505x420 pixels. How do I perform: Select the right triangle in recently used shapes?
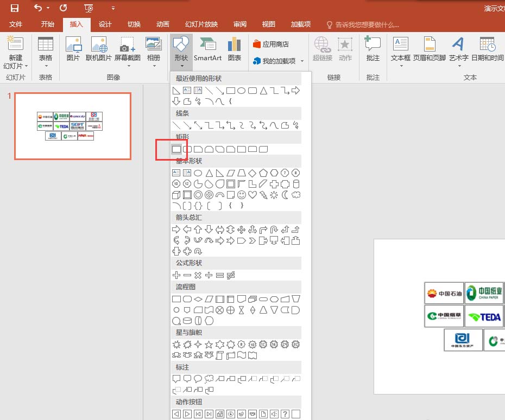click(x=176, y=91)
